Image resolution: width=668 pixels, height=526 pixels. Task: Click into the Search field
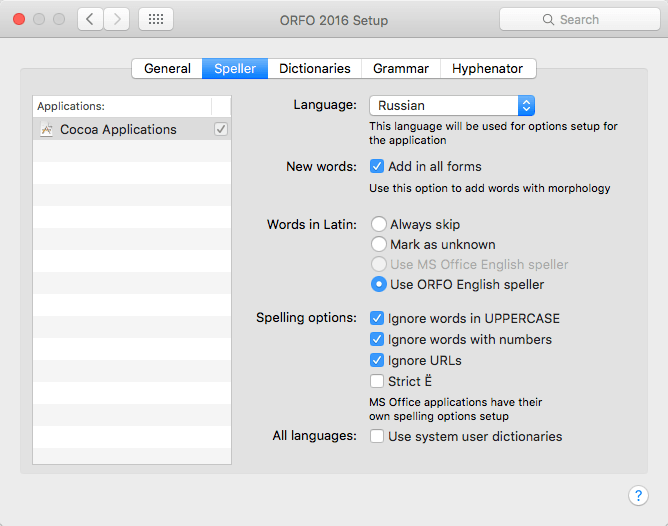[x=579, y=19]
